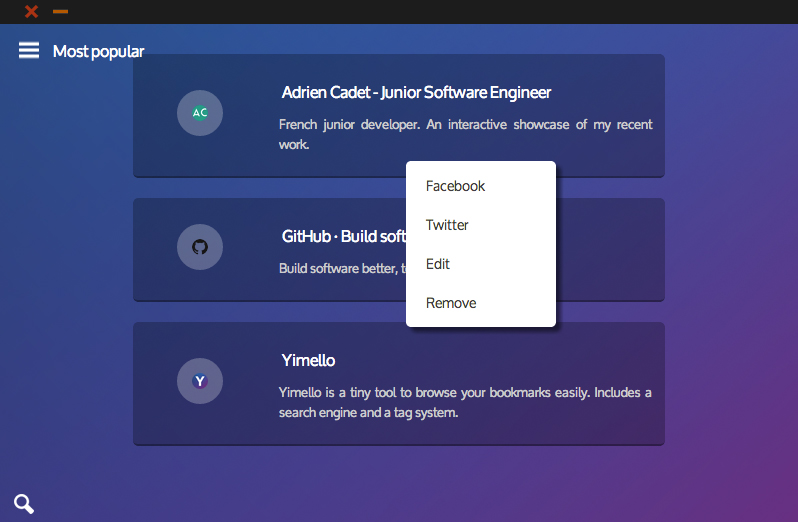Click the AC avatar icon
The height and width of the screenshot is (522, 798).
[x=200, y=113]
